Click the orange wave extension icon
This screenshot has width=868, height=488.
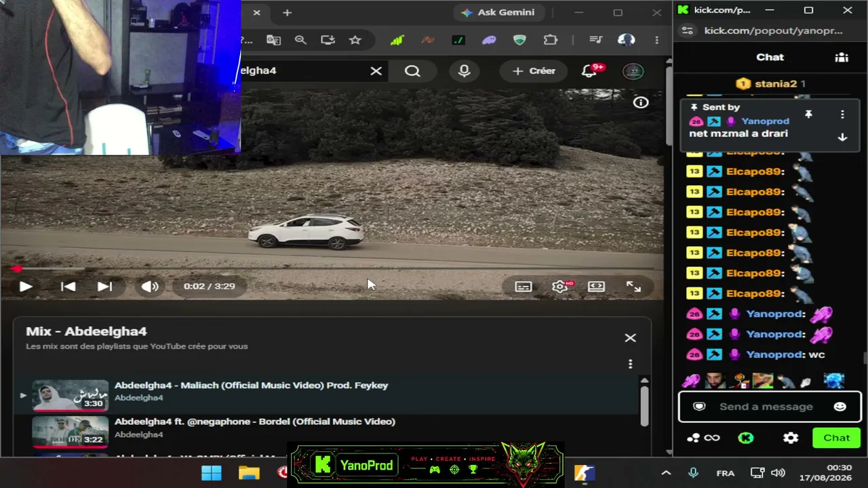(x=427, y=40)
